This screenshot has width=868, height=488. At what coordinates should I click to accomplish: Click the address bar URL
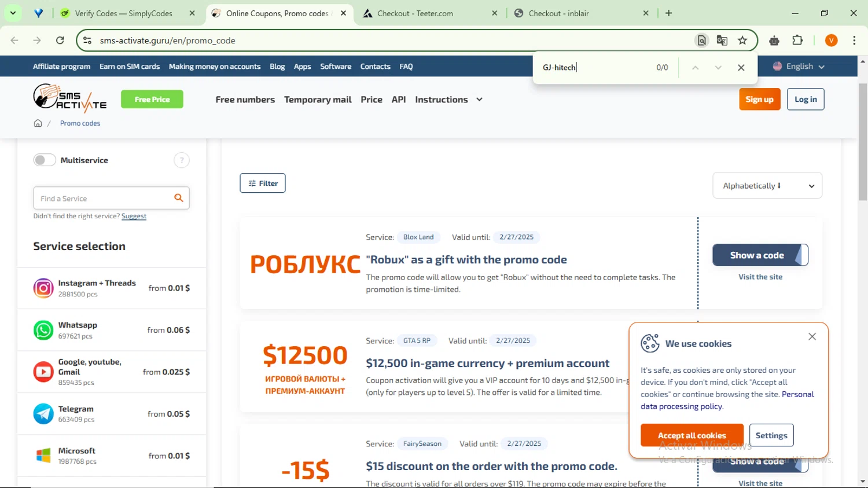(167, 41)
